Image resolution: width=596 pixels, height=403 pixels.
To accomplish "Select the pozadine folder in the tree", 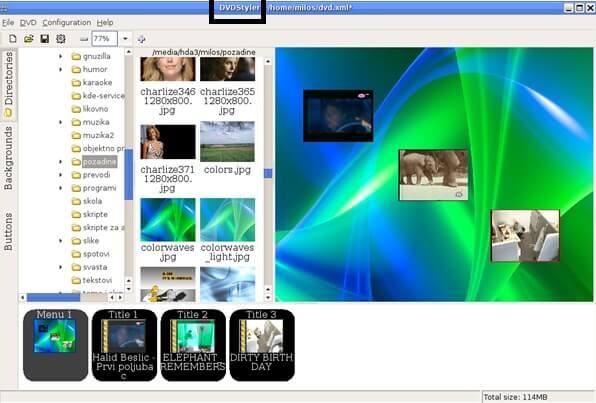I will pos(100,162).
